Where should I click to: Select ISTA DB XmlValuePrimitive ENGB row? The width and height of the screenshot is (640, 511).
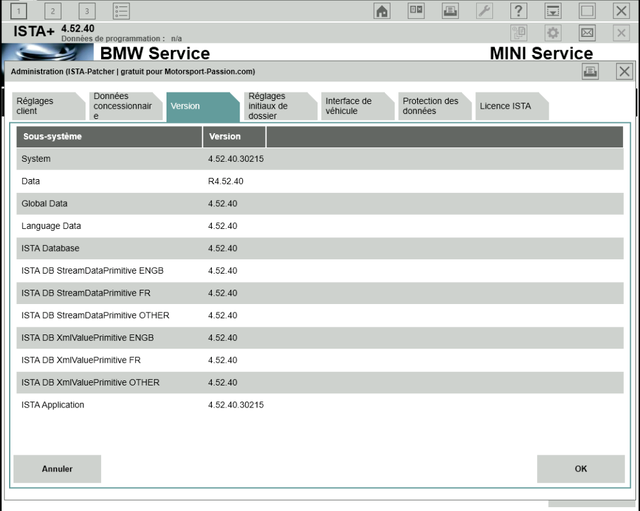[320, 338]
